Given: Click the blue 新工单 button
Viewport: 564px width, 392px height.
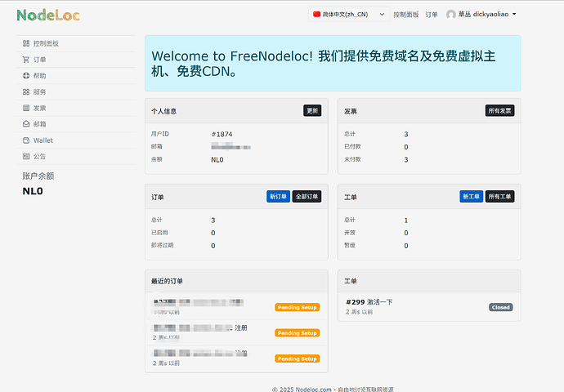Looking at the screenshot, I should (471, 197).
